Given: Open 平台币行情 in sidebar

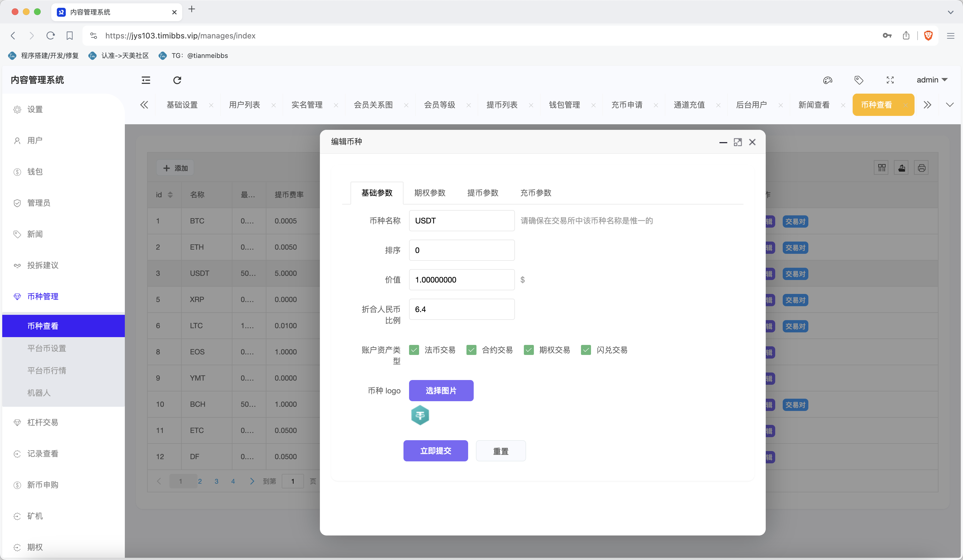Looking at the screenshot, I should click(64, 371).
